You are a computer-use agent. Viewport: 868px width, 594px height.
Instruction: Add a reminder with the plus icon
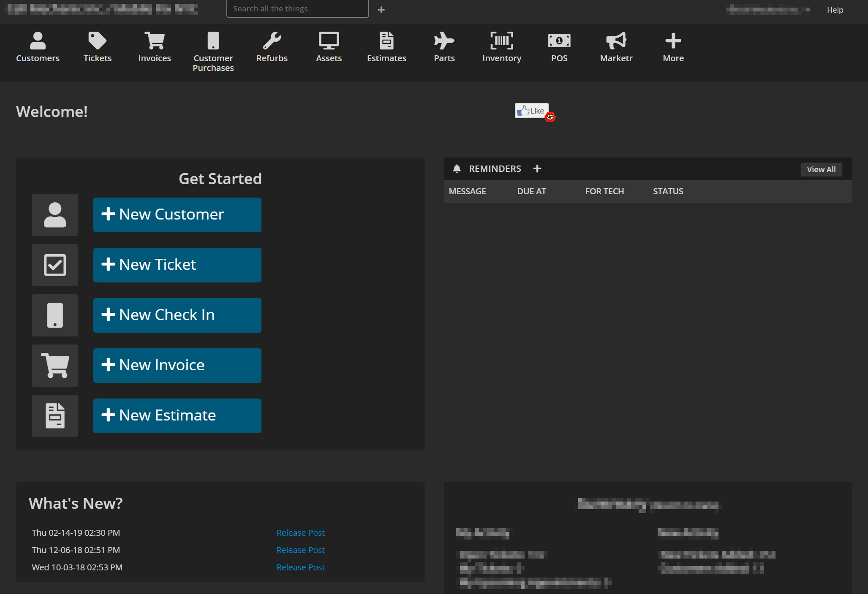537,169
